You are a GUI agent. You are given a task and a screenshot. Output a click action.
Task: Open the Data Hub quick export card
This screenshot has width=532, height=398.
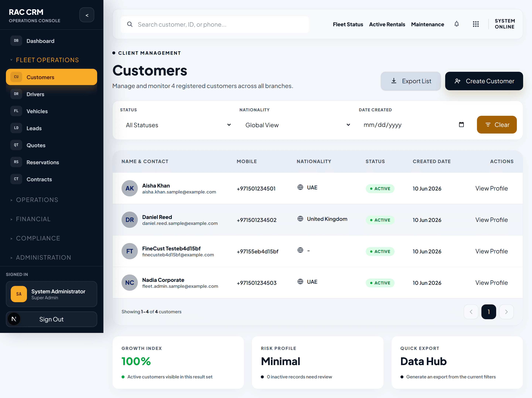point(457,362)
